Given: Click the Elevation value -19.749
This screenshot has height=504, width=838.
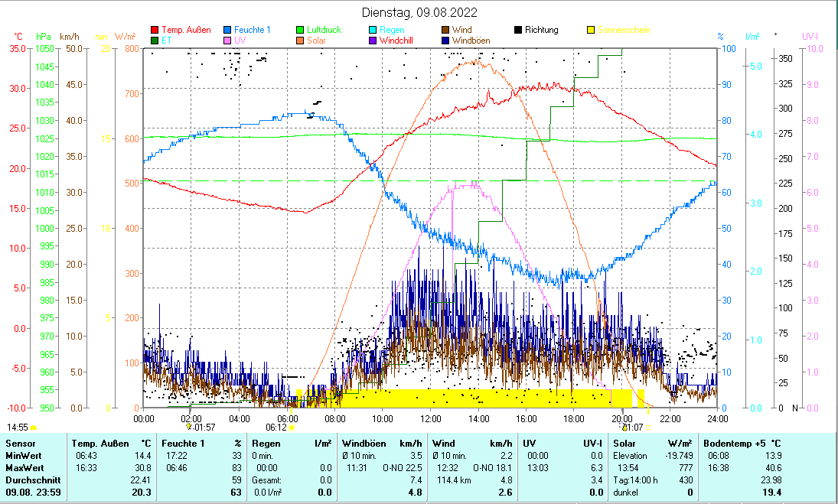Looking at the screenshot, I should coord(679,456).
